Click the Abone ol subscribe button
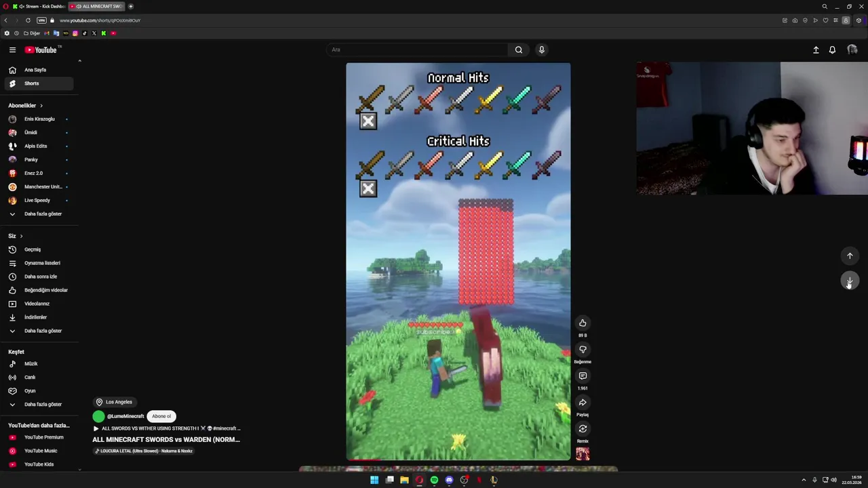The width and height of the screenshot is (868, 488). [161, 416]
